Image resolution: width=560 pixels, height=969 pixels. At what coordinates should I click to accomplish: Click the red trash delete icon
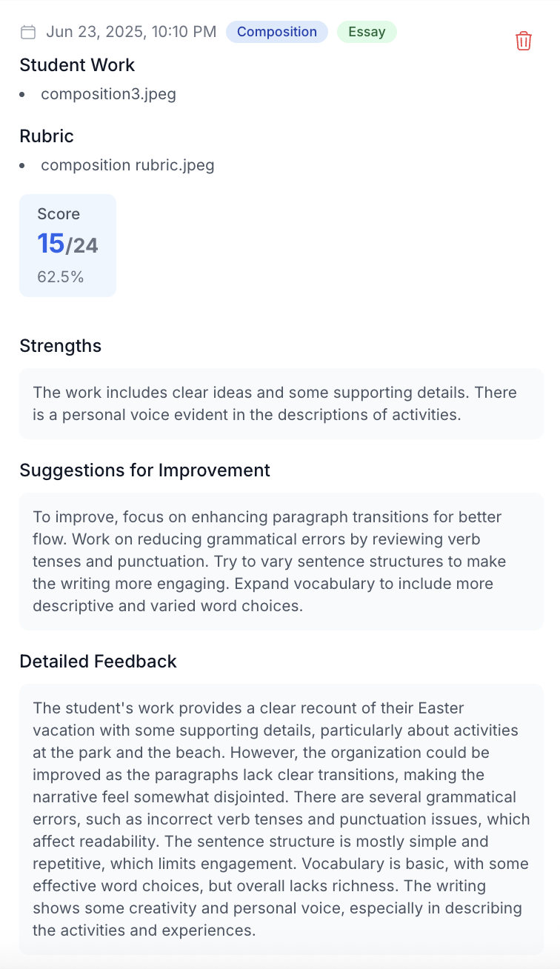pyautogui.click(x=524, y=41)
